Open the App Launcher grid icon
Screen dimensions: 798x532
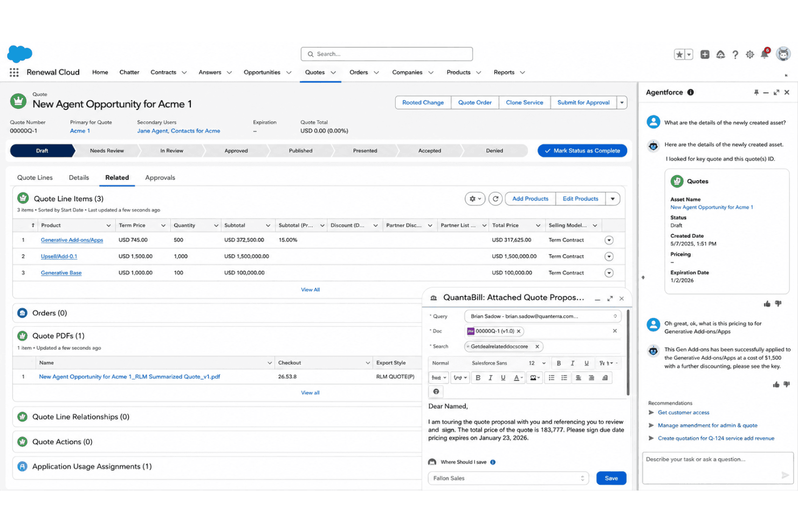pos(14,72)
